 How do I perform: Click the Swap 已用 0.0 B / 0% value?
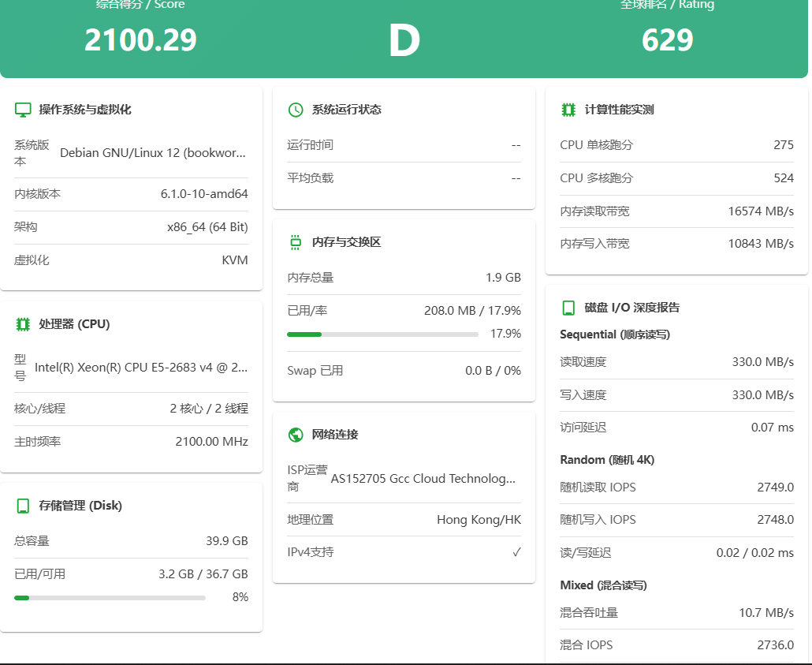pyautogui.click(x=493, y=371)
